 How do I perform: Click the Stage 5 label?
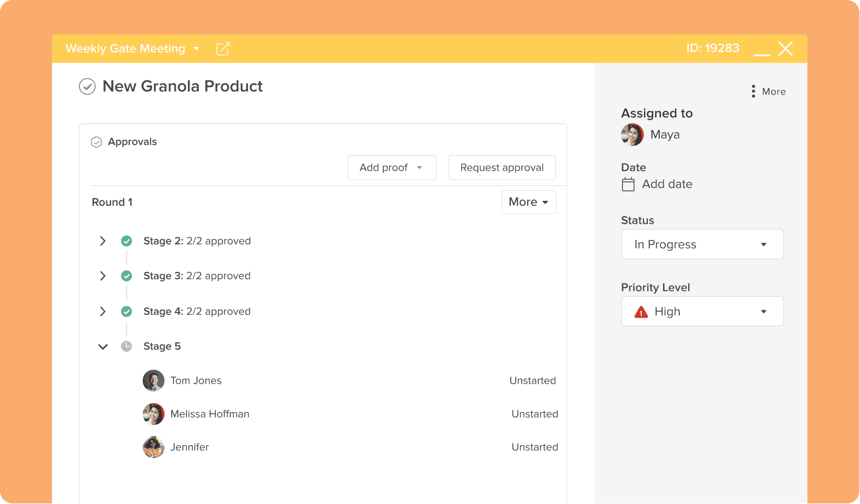162,347
